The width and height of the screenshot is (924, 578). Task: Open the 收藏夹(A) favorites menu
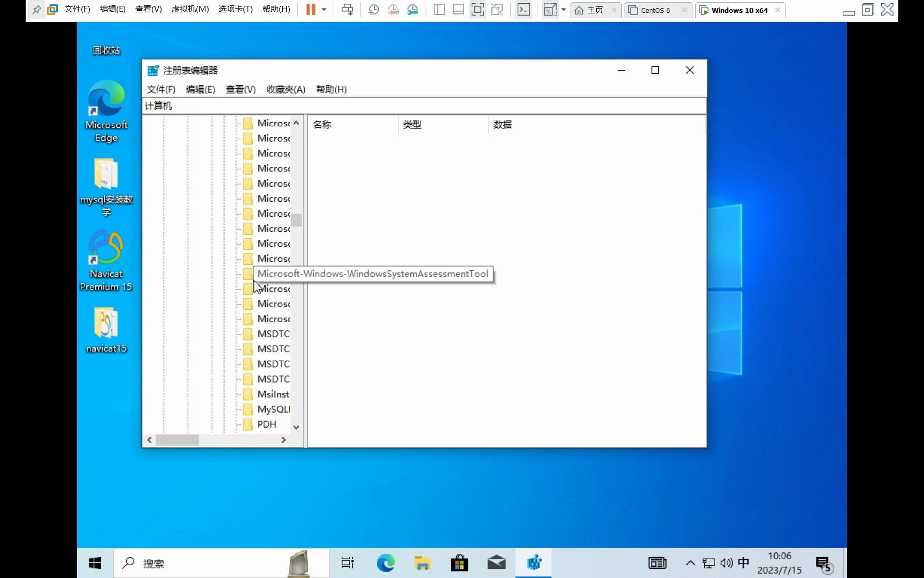(286, 89)
